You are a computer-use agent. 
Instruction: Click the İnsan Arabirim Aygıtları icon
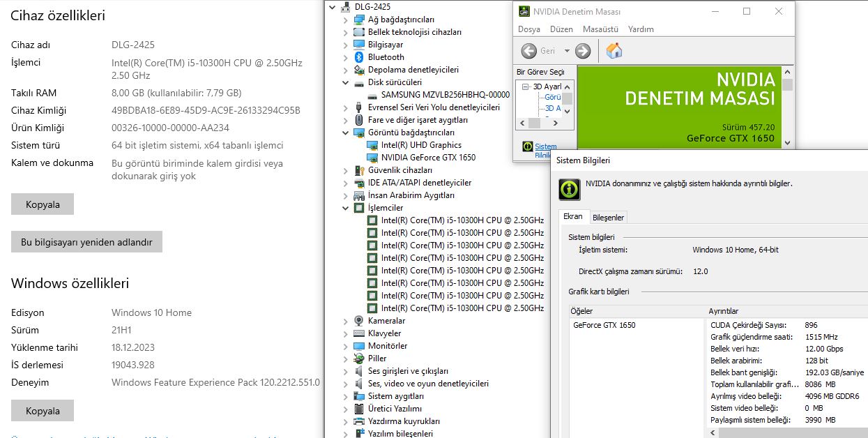click(359, 195)
